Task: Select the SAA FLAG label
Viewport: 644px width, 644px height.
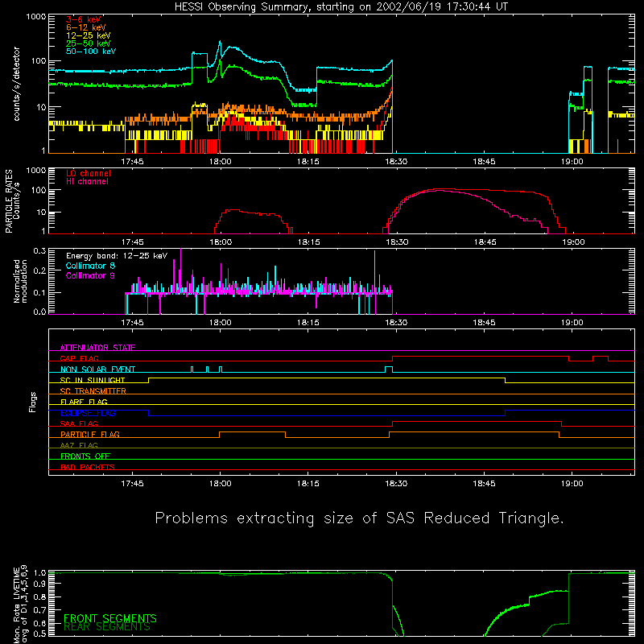Action: [x=79, y=423]
